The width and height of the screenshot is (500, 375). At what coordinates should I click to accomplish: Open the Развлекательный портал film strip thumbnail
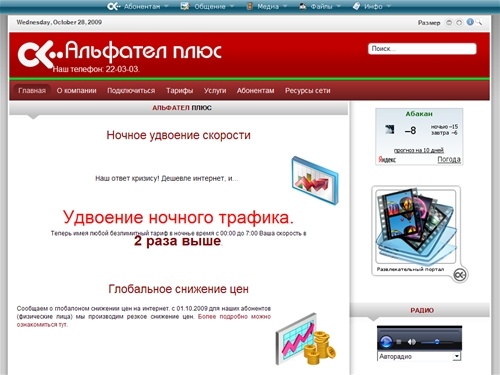(x=416, y=226)
